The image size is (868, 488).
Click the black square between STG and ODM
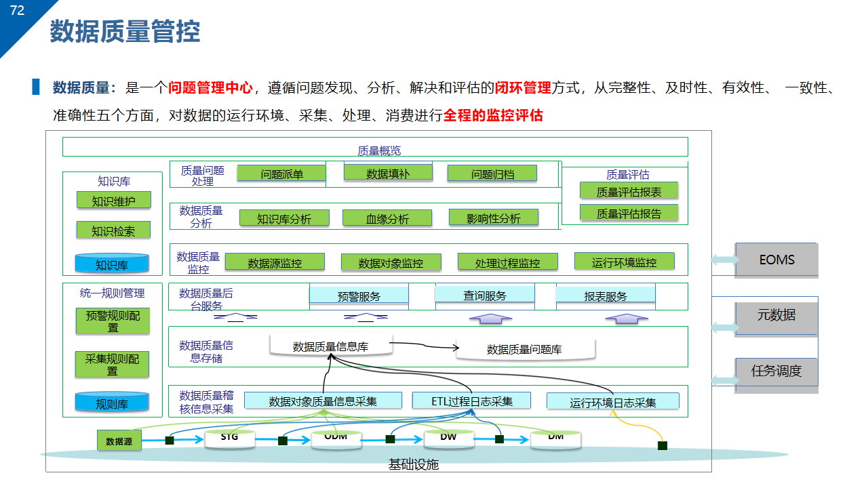[283, 441]
